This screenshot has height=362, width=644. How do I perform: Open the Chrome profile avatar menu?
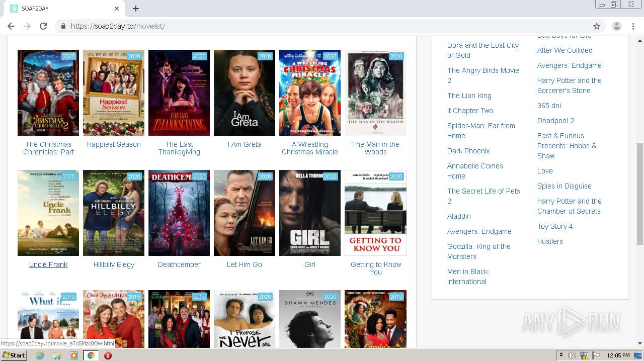click(617, 26)
